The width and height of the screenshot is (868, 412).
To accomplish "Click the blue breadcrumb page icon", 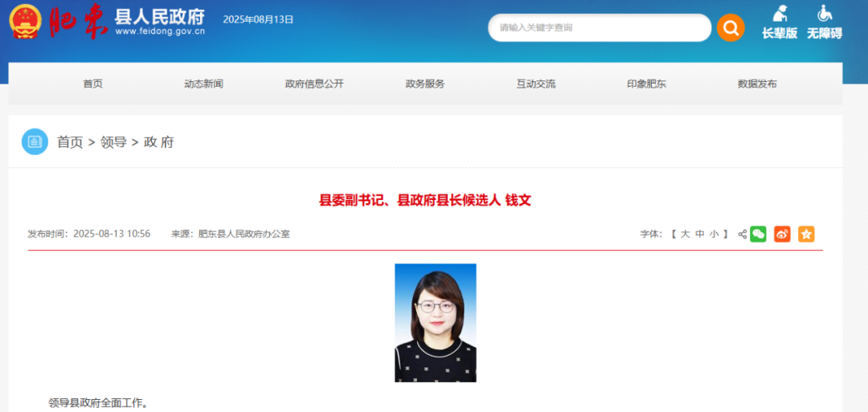I will pos(35,142).
